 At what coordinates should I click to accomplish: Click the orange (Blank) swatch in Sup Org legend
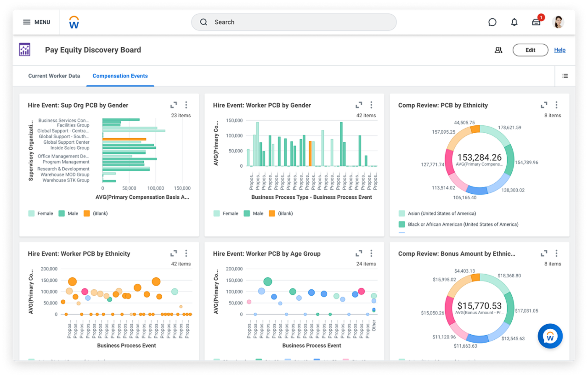(87, 214)
